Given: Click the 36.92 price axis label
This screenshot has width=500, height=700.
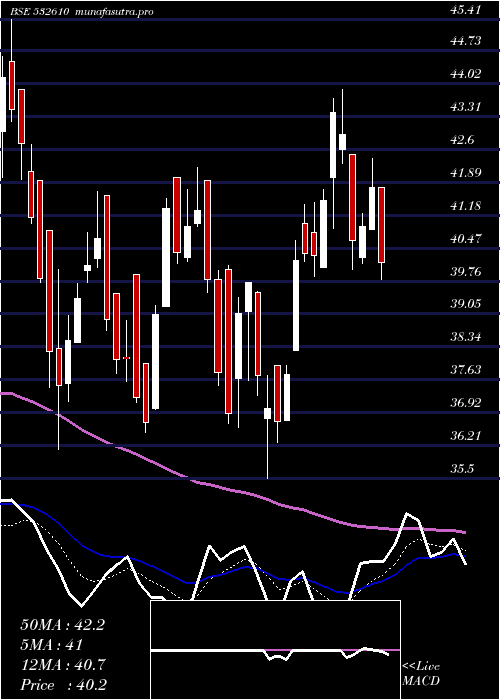Looking at the screenshot, I should tap(466, 404).
